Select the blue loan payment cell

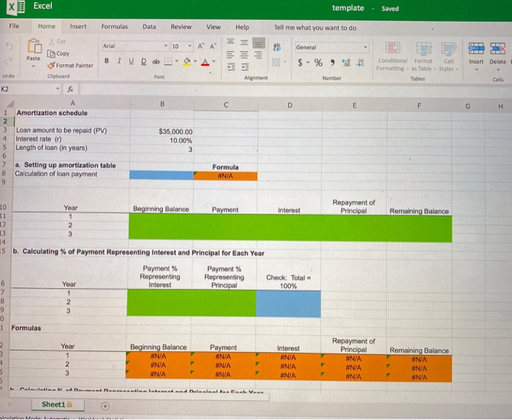[x=162, y=175]
